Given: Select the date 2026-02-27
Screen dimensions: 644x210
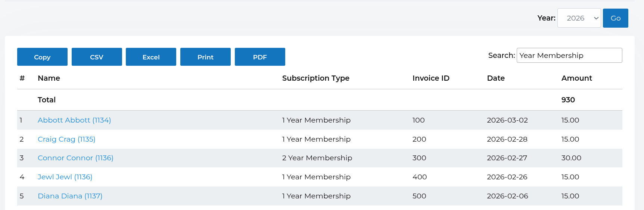Looking at the screenshot, I should pos(507,158).
